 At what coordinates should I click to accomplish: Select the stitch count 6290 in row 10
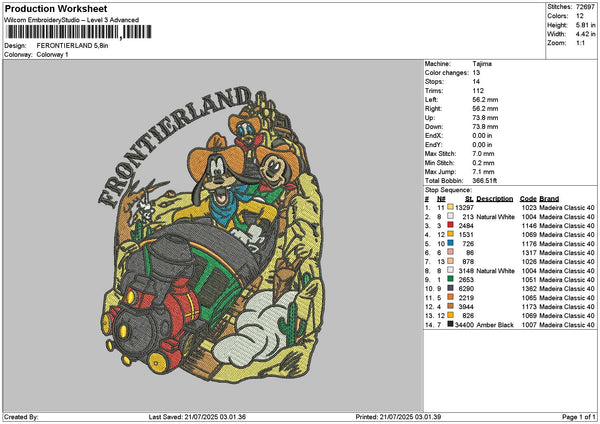tap(466, 289)
